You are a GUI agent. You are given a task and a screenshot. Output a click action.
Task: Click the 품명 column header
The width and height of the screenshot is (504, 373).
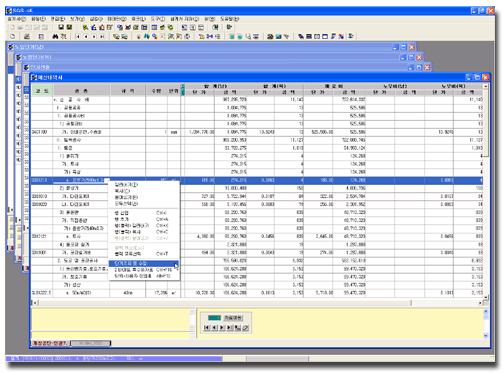pos(81,91)
